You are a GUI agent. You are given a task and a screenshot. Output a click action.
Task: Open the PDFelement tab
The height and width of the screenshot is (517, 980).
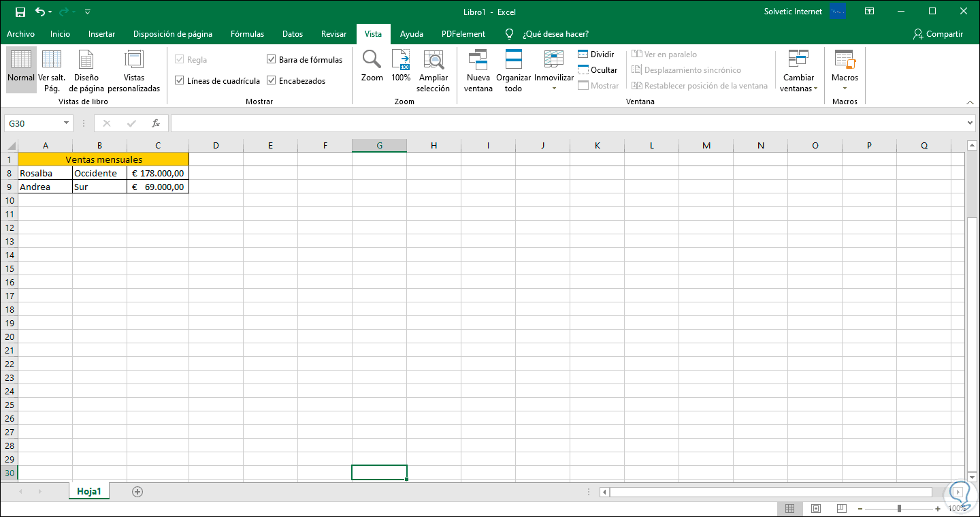[463, 34]
